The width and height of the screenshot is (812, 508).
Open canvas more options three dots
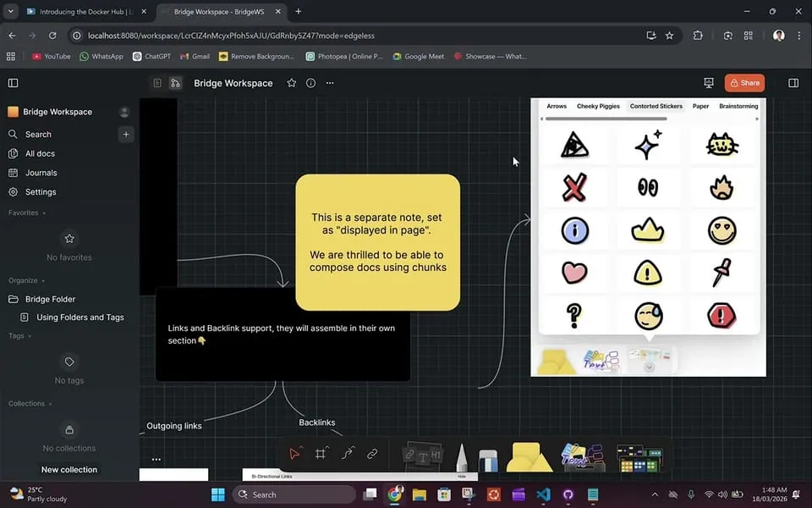point(156,459)
